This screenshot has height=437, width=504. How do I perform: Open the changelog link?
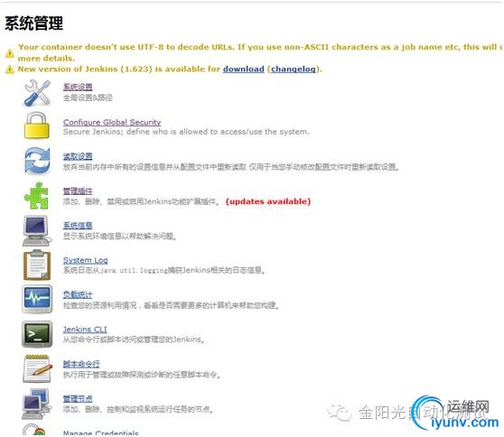point(294,70)
